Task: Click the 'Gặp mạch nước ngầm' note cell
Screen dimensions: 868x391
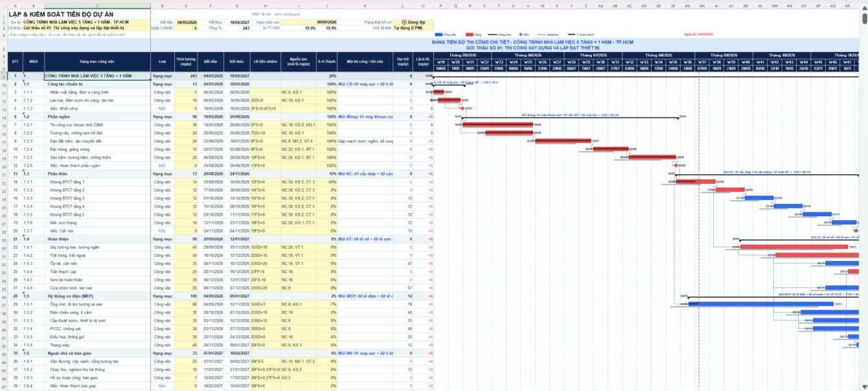Action: pyautogui.click(x=365, y=141)
